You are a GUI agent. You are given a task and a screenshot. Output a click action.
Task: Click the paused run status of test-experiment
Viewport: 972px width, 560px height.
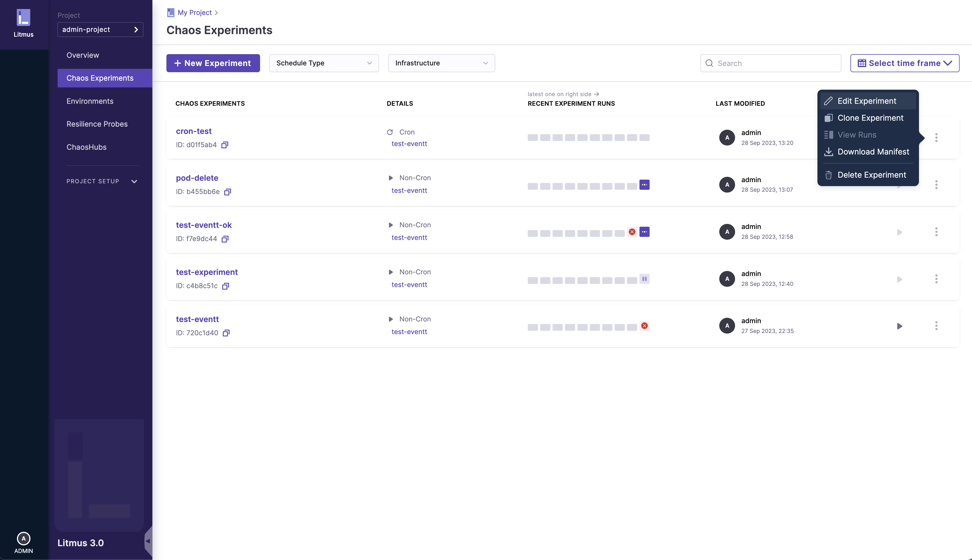tap(644, 279)
